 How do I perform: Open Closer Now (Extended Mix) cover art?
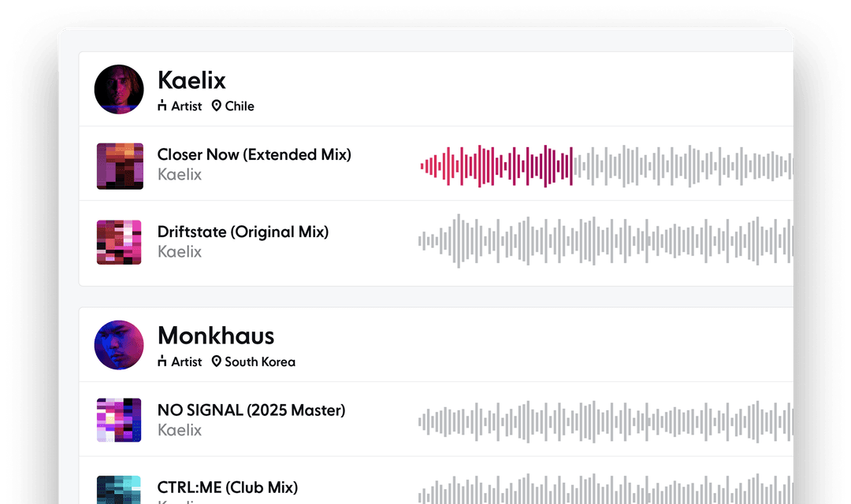119,166
